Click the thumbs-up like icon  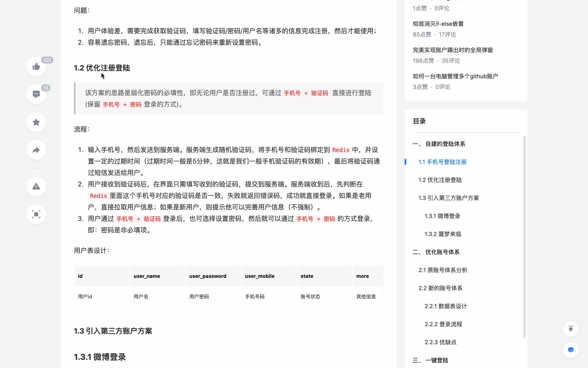click(36, 66)
